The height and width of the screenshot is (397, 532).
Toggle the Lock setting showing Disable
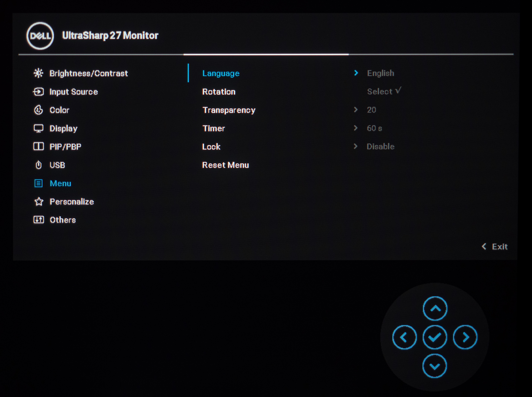tap(380, 146)
